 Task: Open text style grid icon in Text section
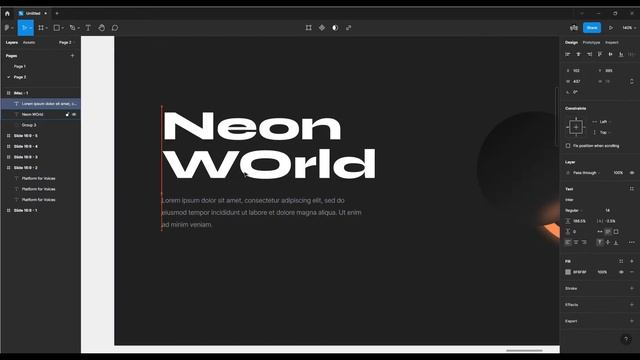pos(632,189)
